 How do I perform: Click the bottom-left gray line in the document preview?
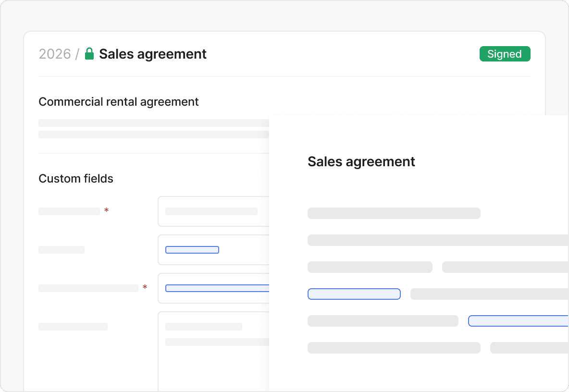394,348
